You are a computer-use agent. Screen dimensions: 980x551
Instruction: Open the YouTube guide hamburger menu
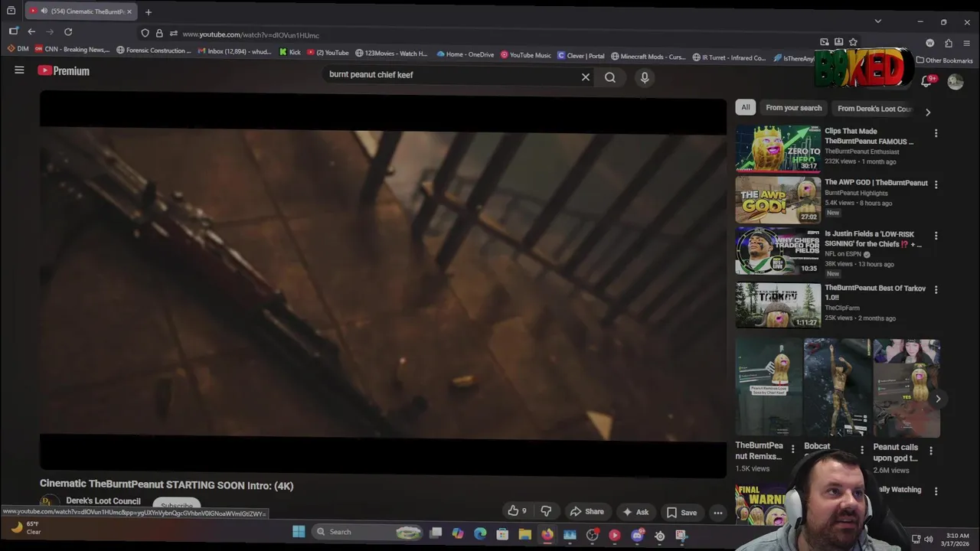pyautogui.click(x=19, y=70)
